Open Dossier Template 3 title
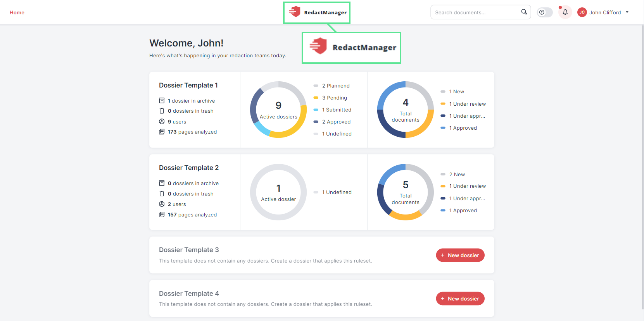644x321 pixels. click(189, 250)
